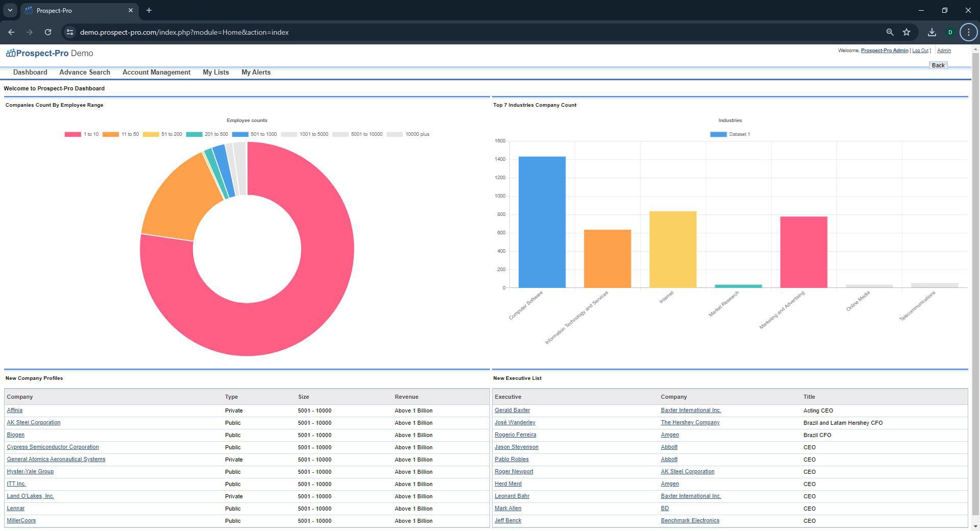Open the tab search dropdown arrow
The width and height of the screenshot is (980, 531).
[x=10, y=10]
